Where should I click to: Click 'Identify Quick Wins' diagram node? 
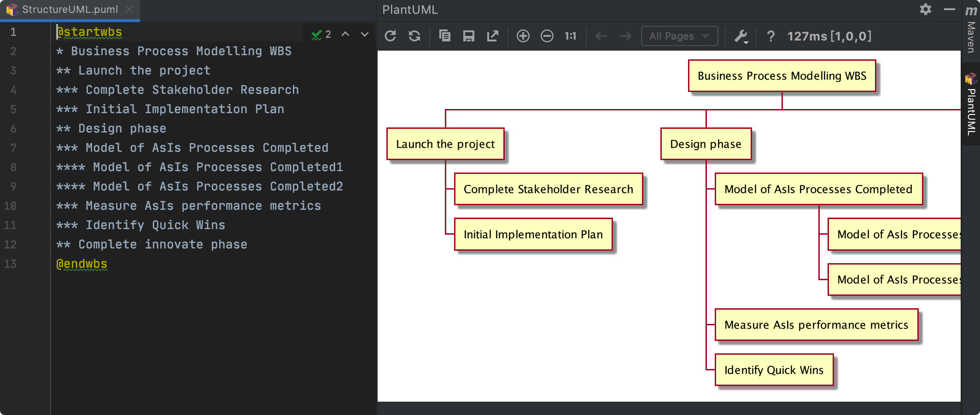(774, 370)
